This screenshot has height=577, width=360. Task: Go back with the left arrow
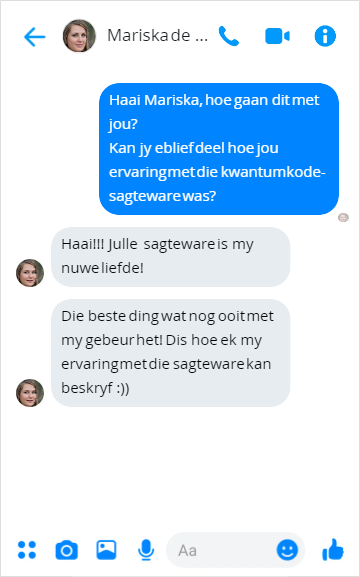(35, 36)
